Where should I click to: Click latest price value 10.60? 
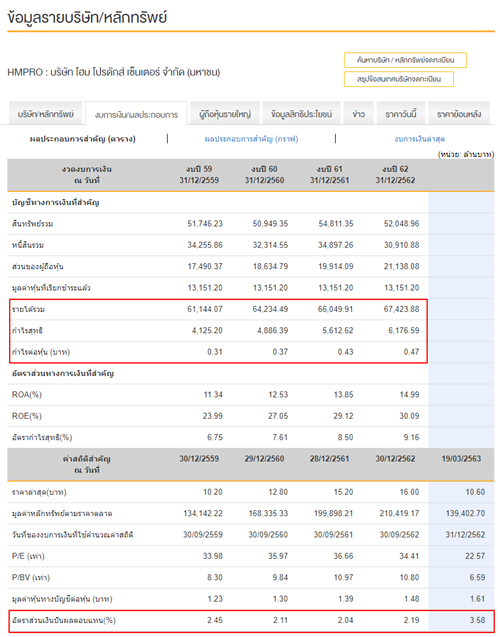[x=475, y=492]
